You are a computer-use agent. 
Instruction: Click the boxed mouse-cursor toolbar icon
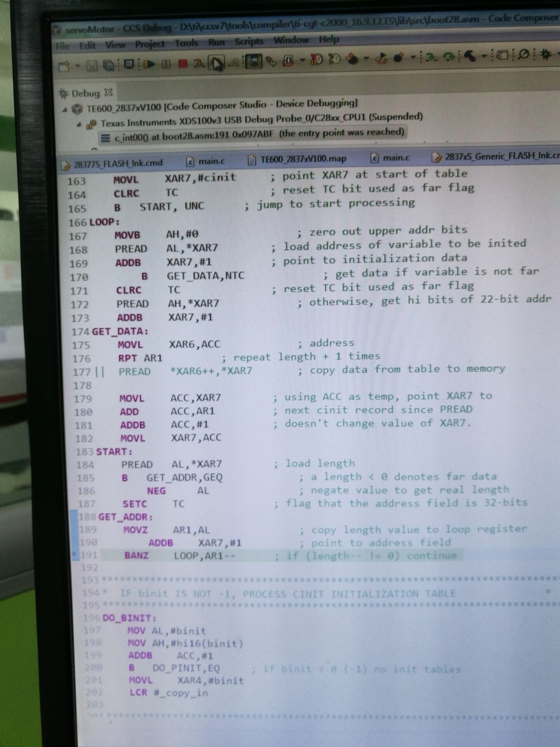point(216,62)
